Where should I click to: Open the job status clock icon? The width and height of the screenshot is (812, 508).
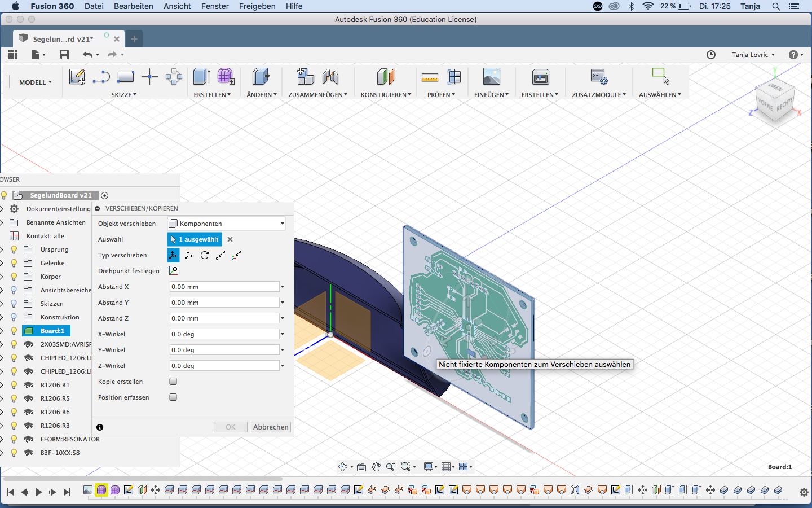pos(711,55)
